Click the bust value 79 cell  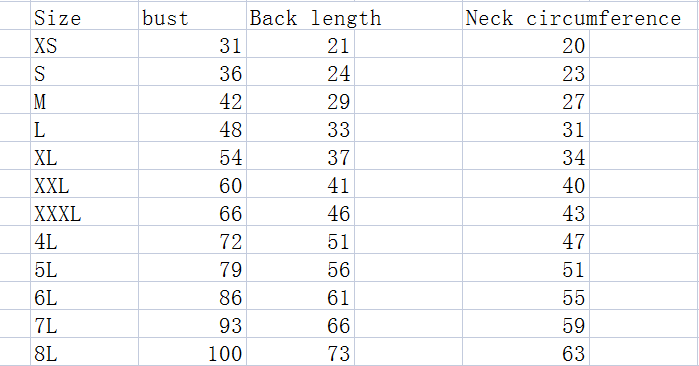click(192, 268)
